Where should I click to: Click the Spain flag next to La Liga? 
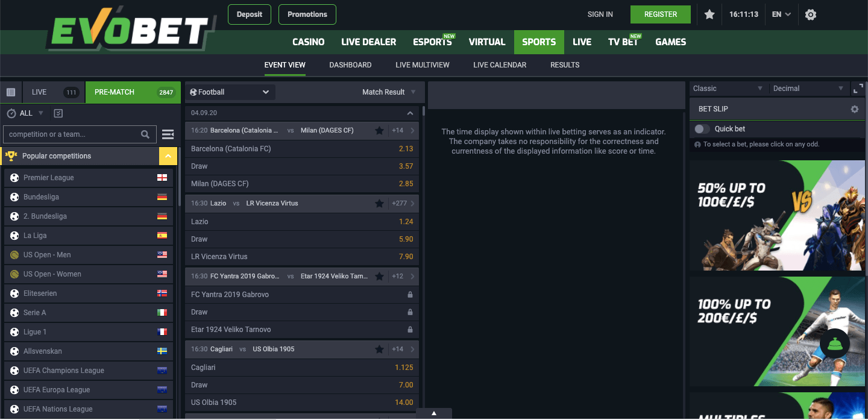(x=162, y=236)
